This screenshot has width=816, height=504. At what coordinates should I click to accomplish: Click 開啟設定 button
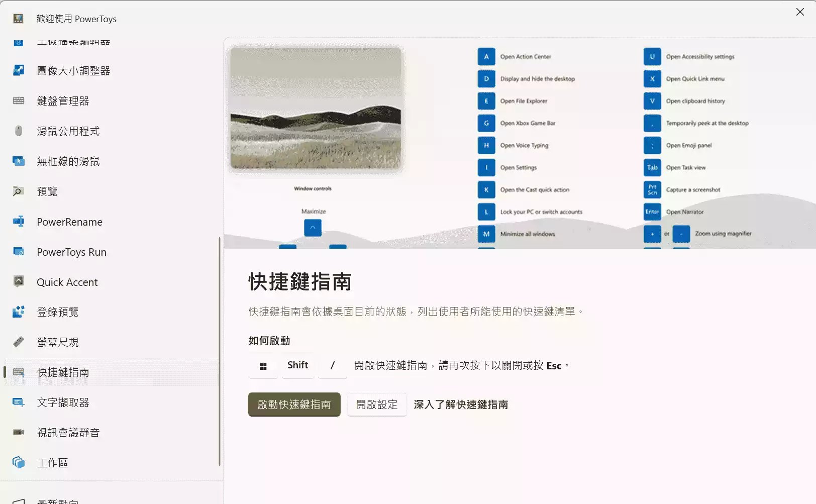(x=377, y=405)
